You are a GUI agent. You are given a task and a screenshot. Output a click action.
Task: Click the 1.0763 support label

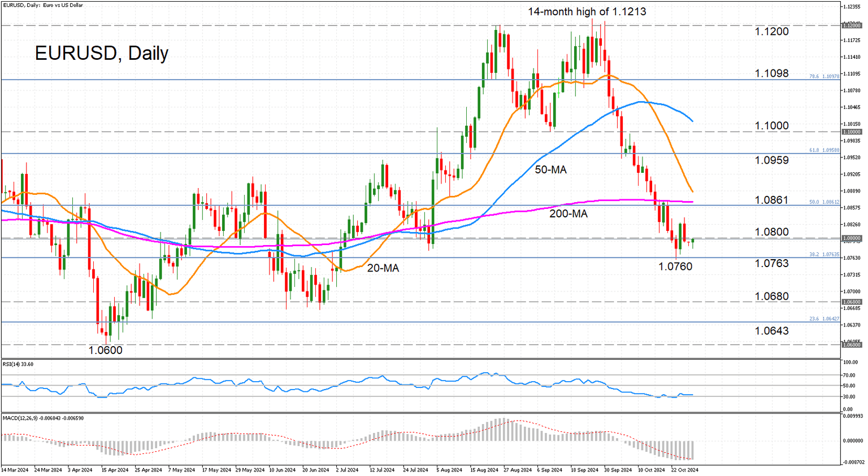pyautogui.click(x=772, y=264)
